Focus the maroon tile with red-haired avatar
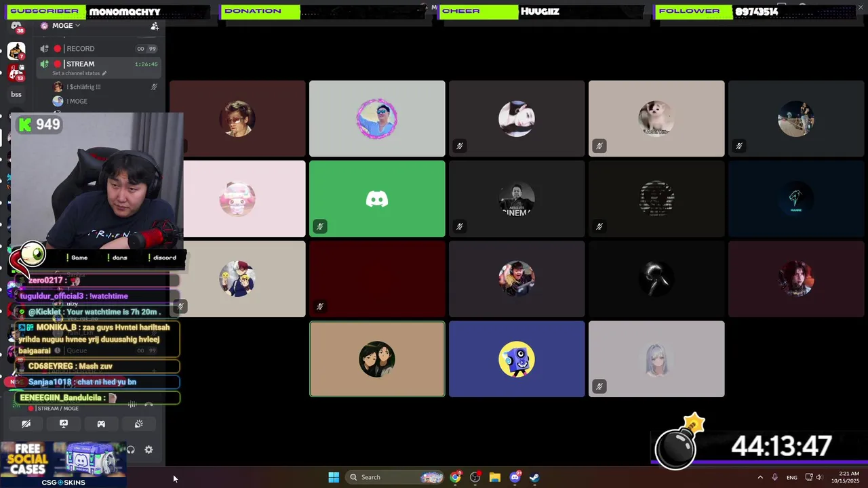The height and width of the screenshot is (488, 868). [796, 279]
